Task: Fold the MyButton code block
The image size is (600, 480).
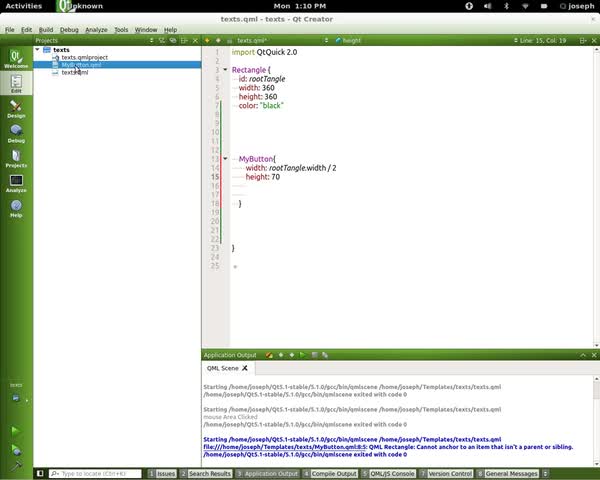Action: tap(226, 159)
